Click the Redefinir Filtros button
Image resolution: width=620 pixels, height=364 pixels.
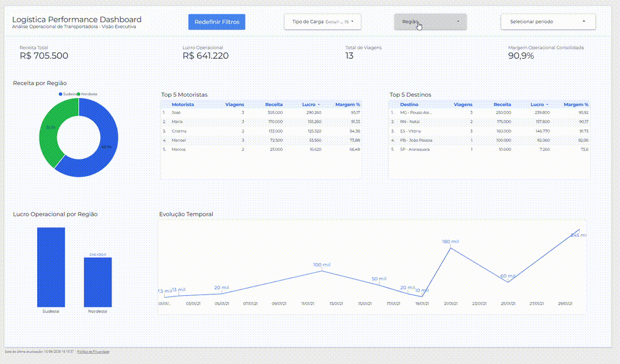[216, 22]
